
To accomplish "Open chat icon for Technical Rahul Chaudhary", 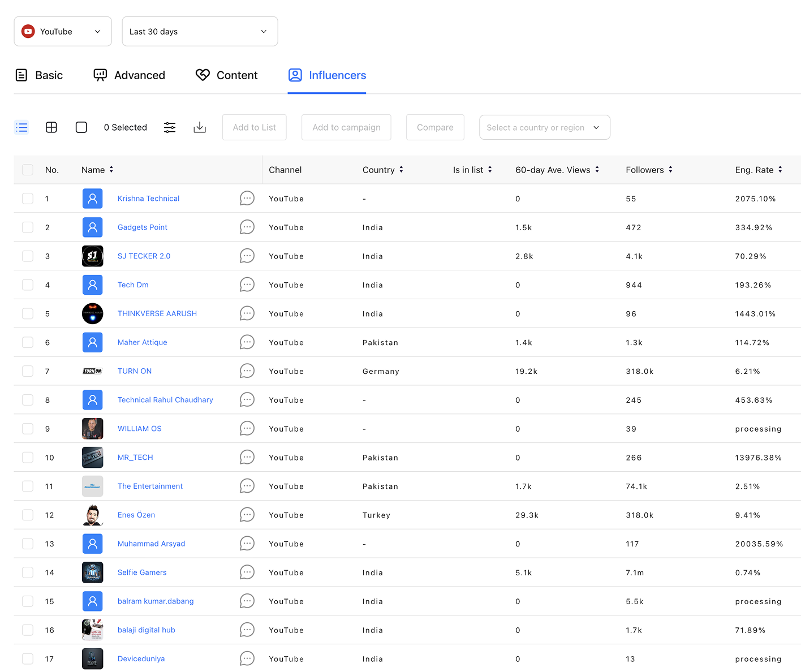I will coord(247,399).
